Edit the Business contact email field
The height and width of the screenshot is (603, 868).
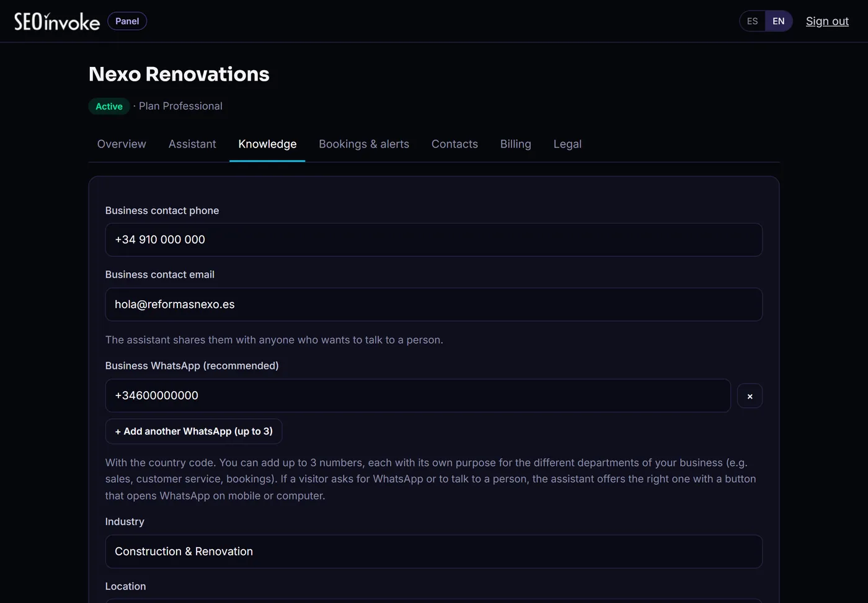434,304
